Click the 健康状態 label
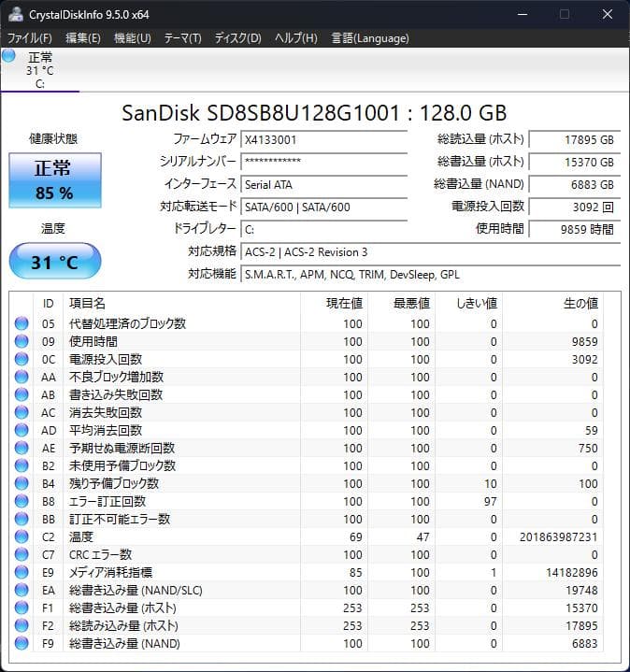 [53, 139]
